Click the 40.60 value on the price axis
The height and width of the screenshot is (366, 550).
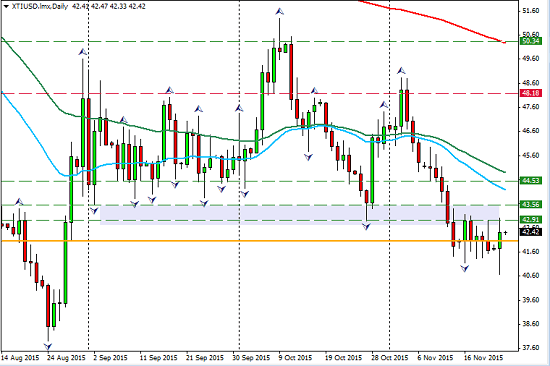[531, 275]
